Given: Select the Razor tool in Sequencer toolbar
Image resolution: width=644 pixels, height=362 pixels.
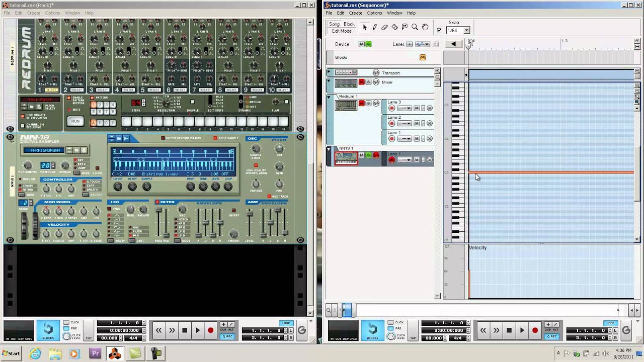Looking at the screenshot, I should pyautogui.click(x=395, y=27).
